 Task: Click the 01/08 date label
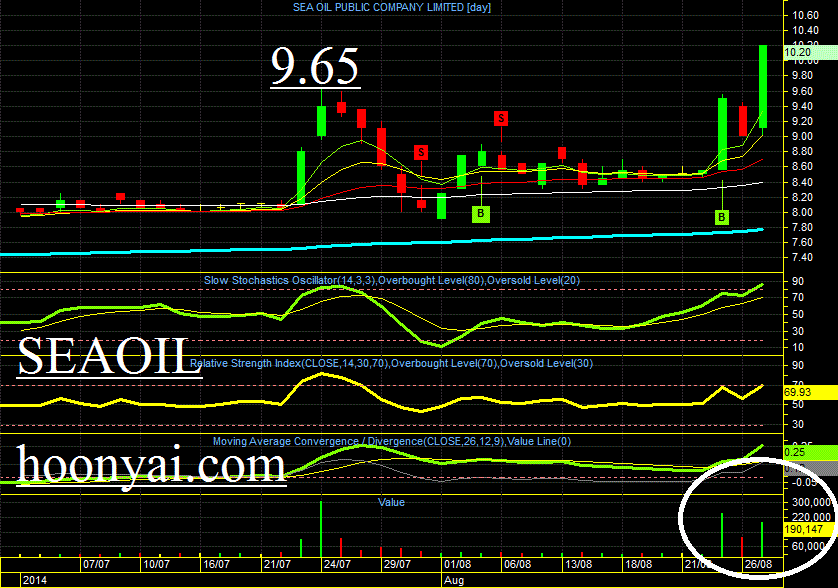pos(457,564)
